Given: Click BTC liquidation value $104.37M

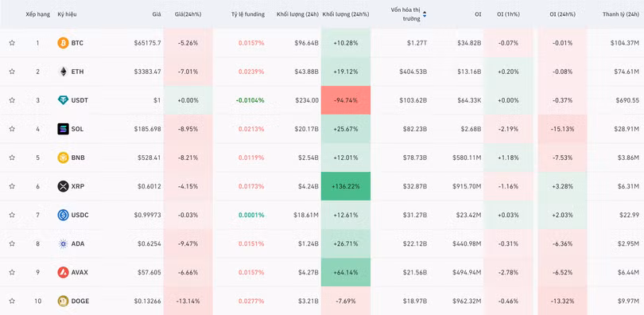Looking at the screenshot, I should pos(625,43).
